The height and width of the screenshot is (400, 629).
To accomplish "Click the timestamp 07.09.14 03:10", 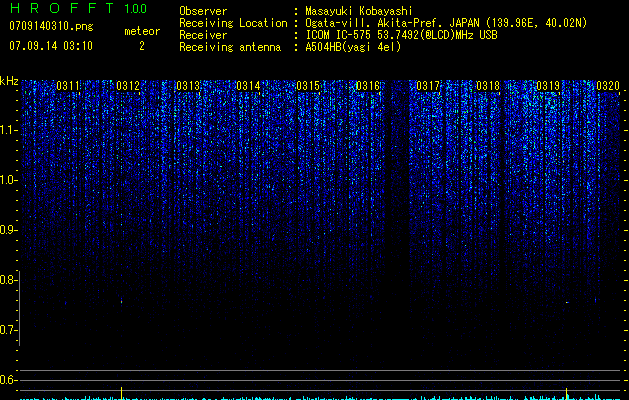I will click(x=51, y=46).
